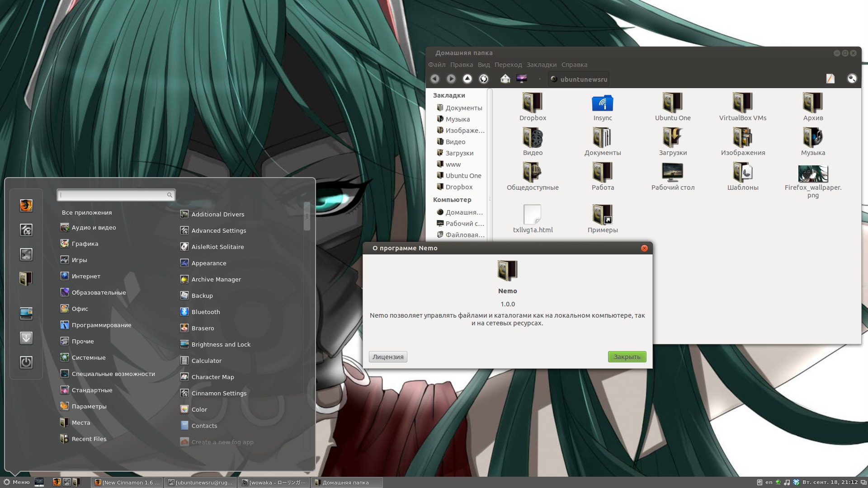Expand the Закладки section in sidebar
868x488 pixels.
point(449,95)
